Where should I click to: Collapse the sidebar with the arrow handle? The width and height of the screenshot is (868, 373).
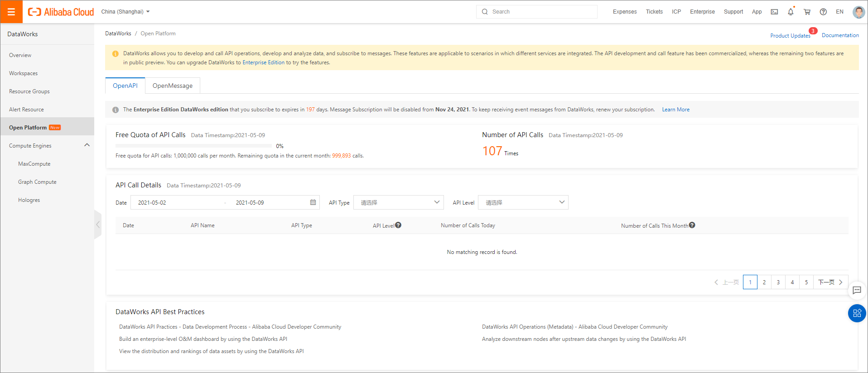point(98,225)
